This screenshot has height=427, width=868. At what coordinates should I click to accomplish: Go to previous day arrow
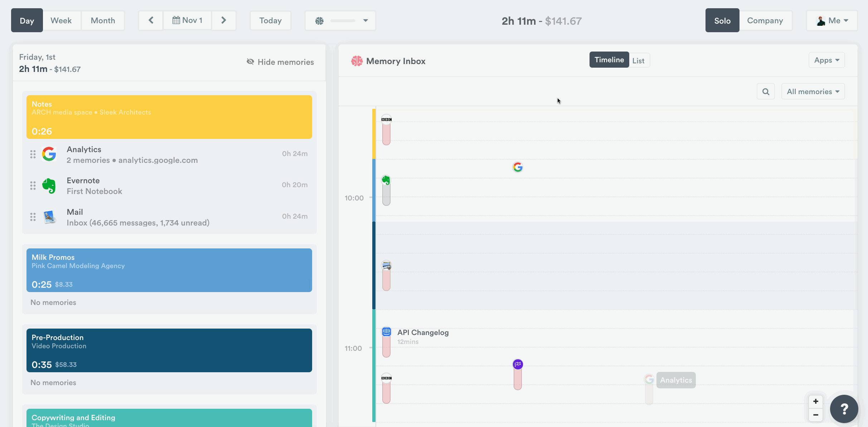(151, 20)
